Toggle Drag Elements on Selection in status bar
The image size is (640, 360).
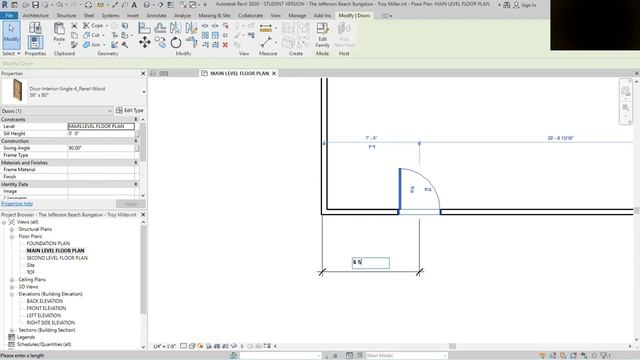[584, 356]
